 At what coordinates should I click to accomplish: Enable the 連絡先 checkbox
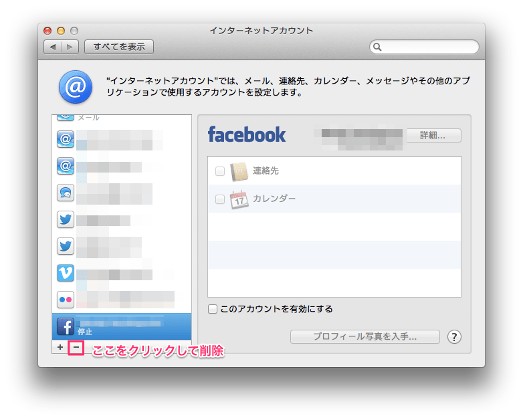(x=220, y=171)
